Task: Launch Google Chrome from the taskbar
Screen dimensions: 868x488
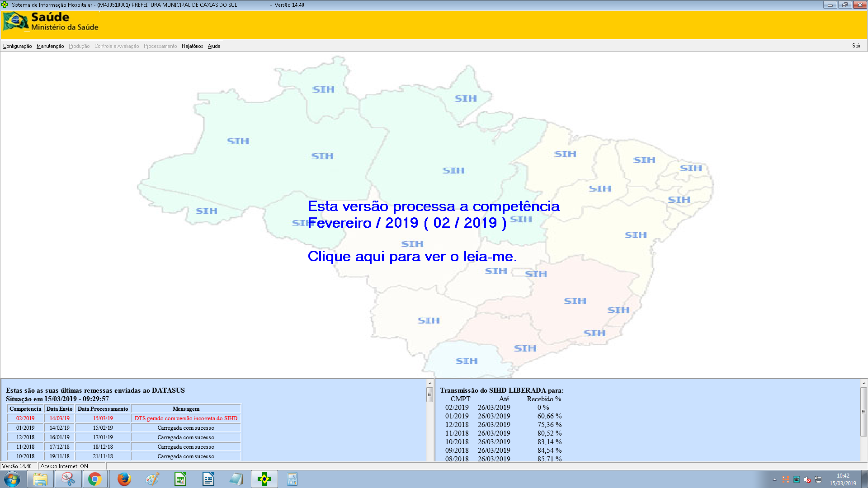Action: (94, 479)
